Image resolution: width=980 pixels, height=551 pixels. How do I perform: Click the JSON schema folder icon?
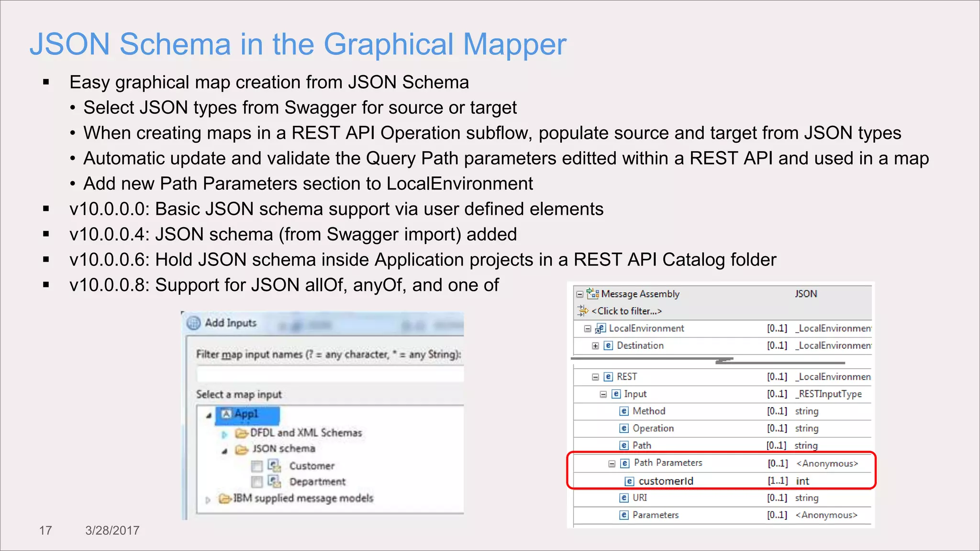pyautogui.click(x=242, y=450)
